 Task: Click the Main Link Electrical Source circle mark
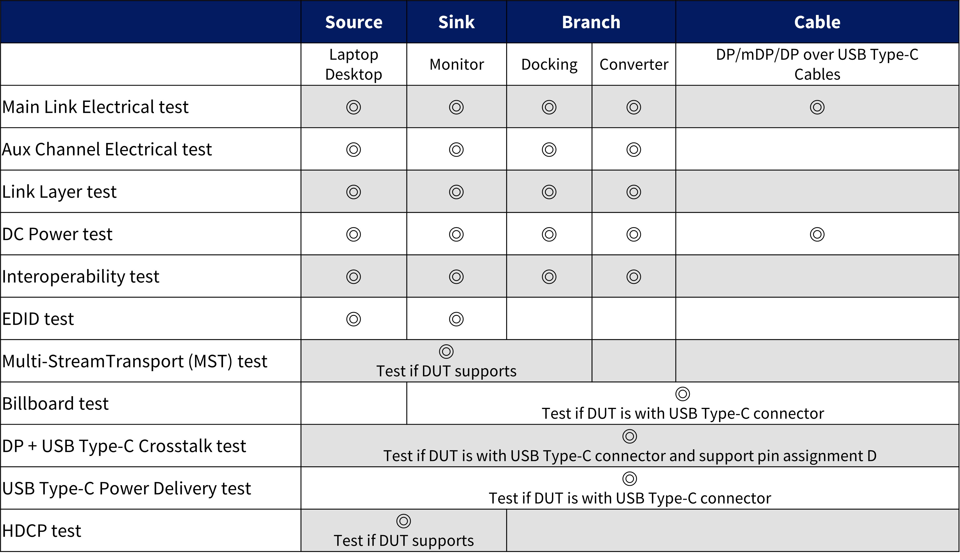tap(354, 107)
